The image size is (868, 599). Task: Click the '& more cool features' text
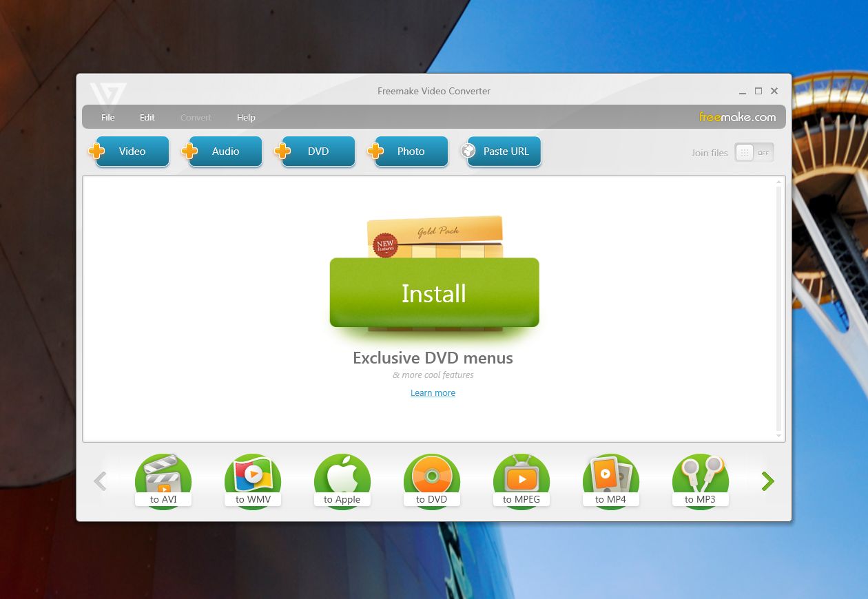pyautogui.click(x=433, y=375)
